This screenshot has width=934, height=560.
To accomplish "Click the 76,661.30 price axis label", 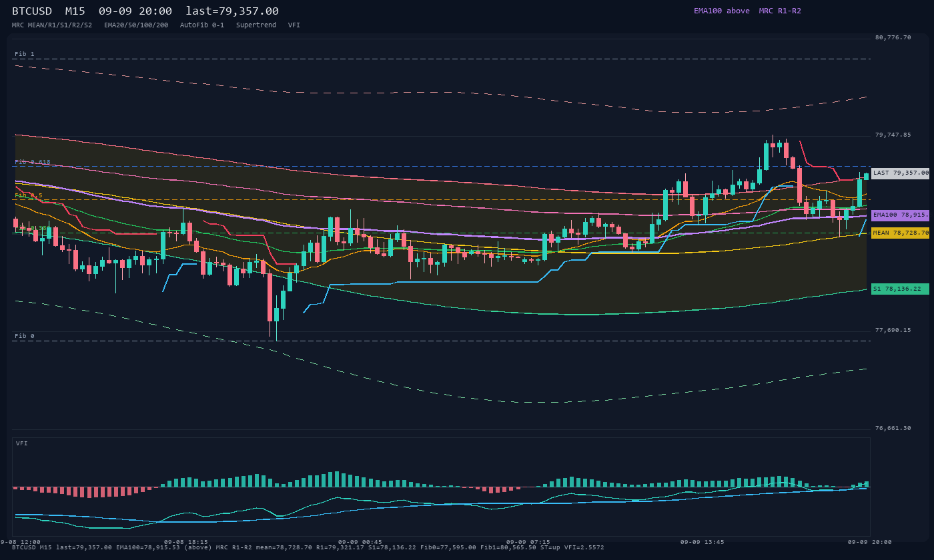I will [x=893, y=428].
